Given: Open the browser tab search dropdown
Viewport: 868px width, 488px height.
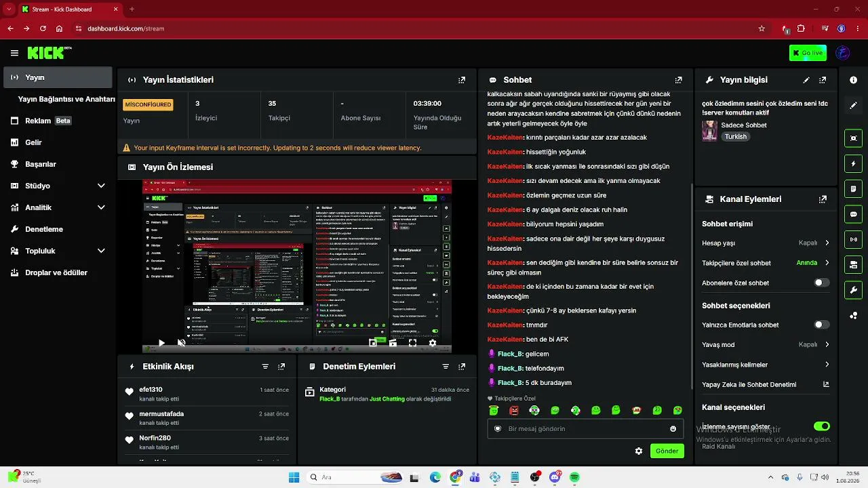Looking at the screenshot, I should click(x=9, y=9).
